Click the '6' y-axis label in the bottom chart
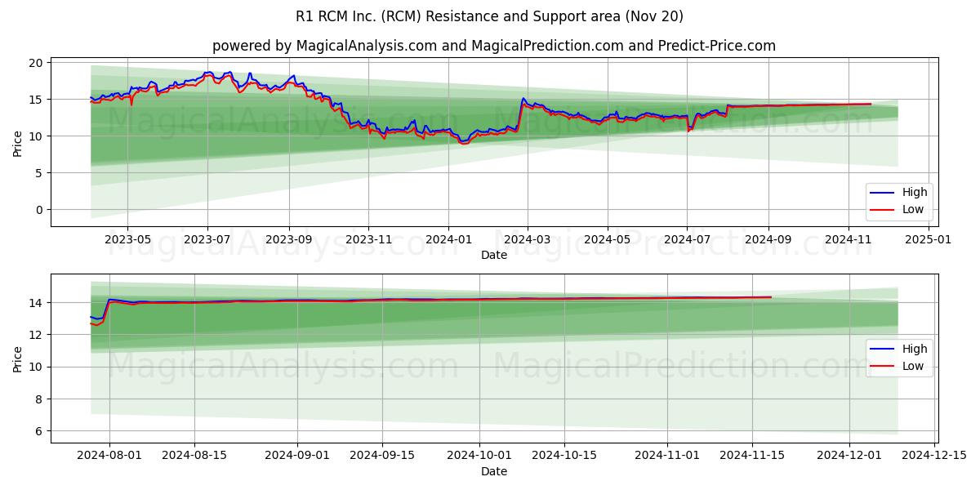 (x=41, y=431)
